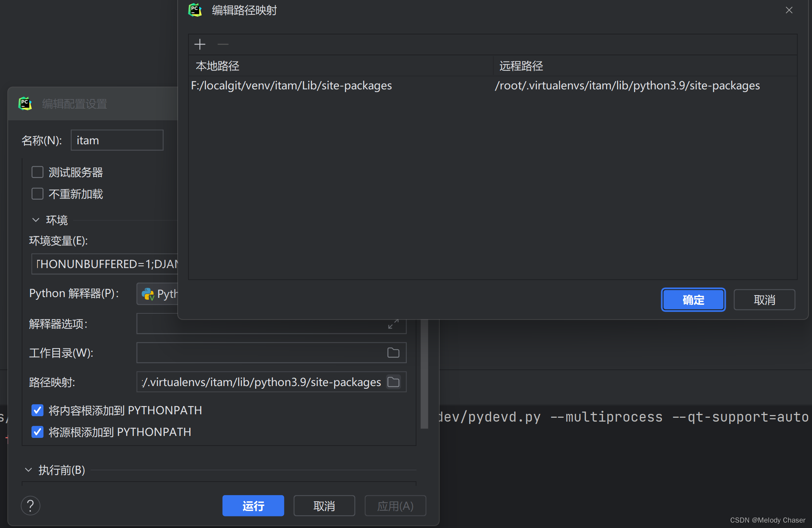The image size is (812, 528).
Task: Toggle the 不重新加载 checkbox
Action: tap(38, 194)
